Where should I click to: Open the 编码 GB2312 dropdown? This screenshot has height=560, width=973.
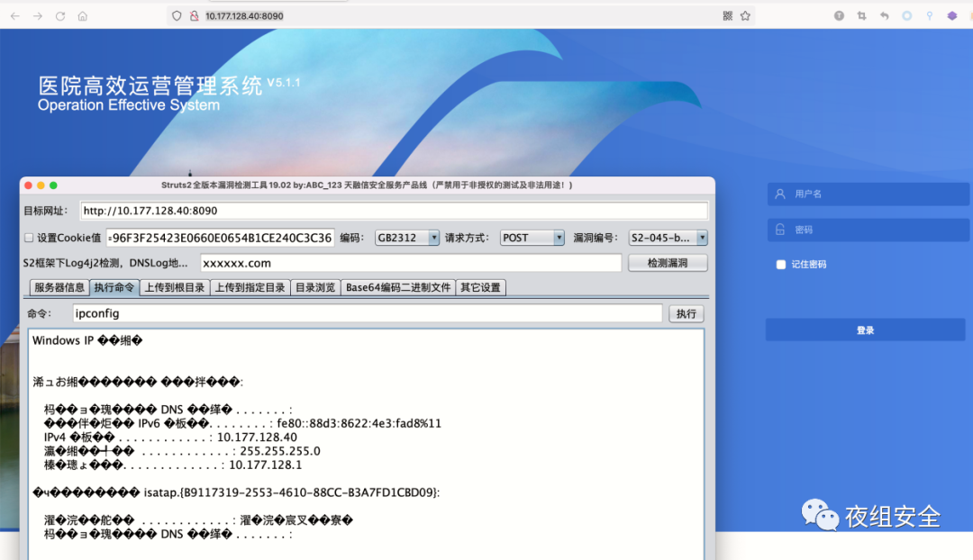pos(407,238)
